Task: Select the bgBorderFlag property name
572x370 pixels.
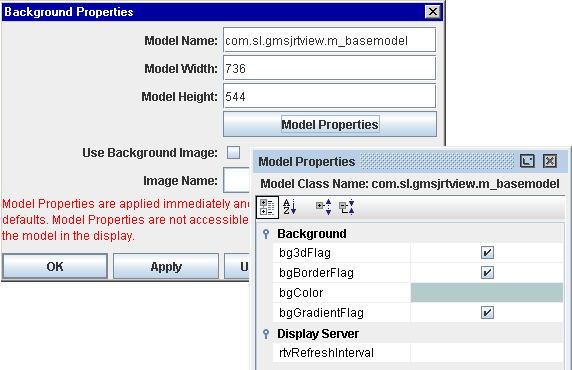Action: (316, 273)
